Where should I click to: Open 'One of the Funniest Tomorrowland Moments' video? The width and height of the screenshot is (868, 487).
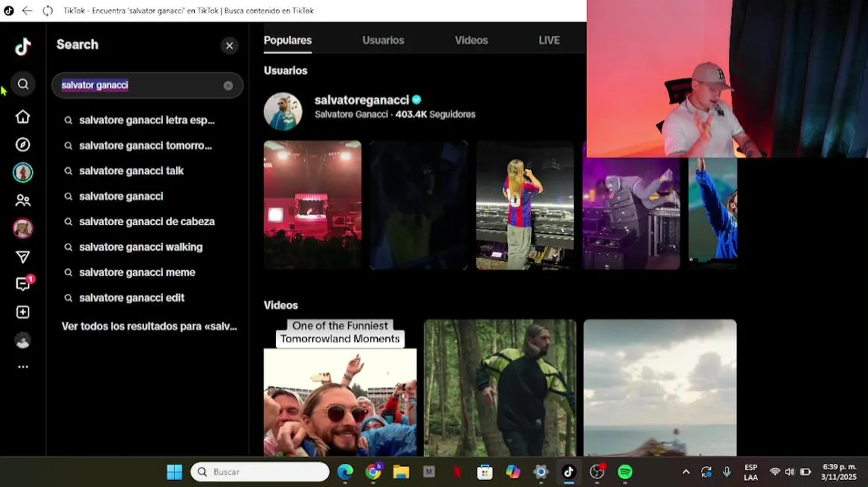point(340,388)
